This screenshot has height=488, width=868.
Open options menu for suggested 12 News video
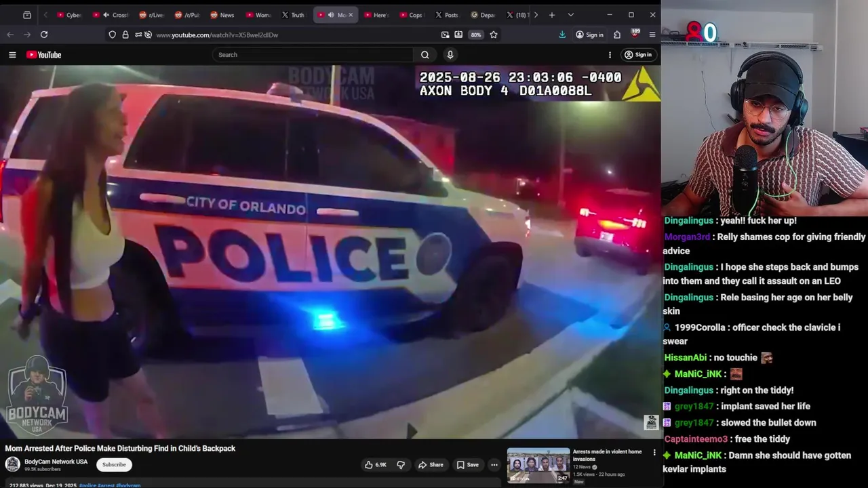[654, 452]
